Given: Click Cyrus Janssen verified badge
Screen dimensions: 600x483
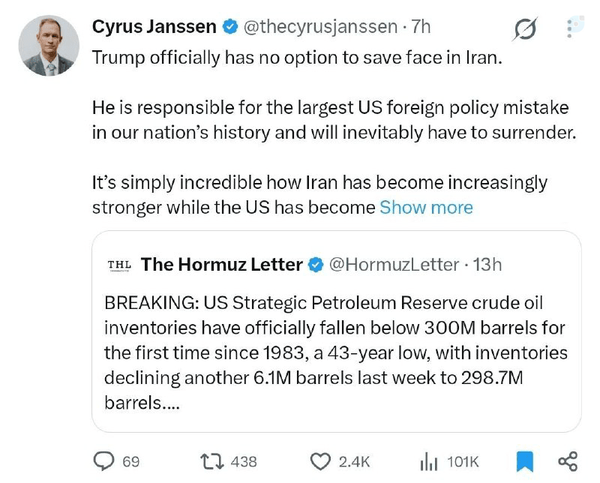Looking at the screenshot, I should (x=230, y=27).
